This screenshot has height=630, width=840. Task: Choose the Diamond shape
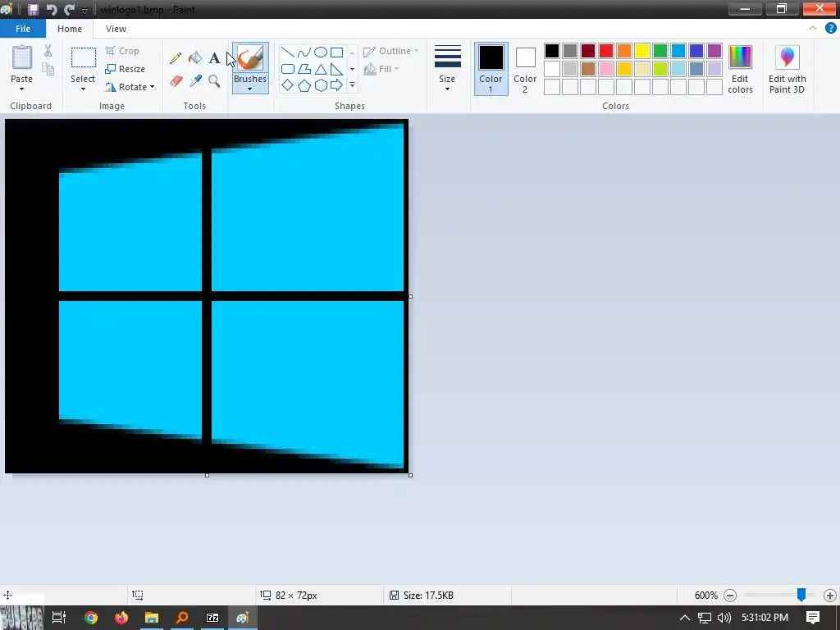tap(288, 85)
